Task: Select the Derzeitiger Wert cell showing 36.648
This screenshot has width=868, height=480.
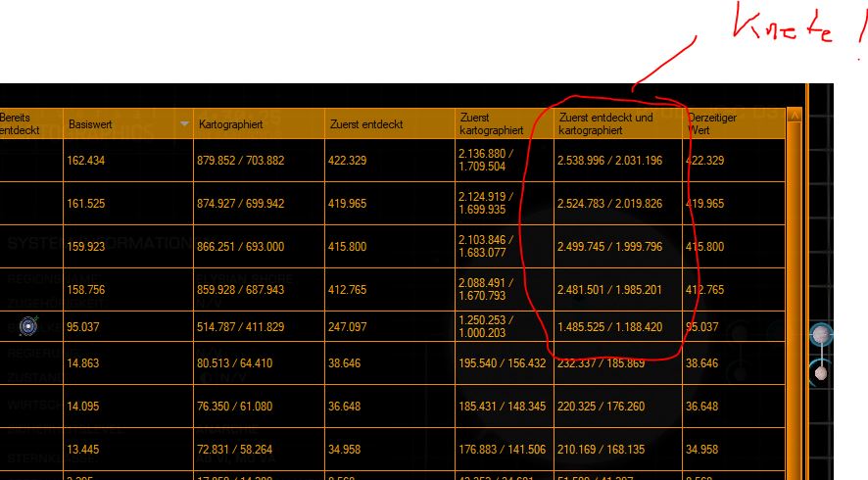Action: click(x=704, y=406)
